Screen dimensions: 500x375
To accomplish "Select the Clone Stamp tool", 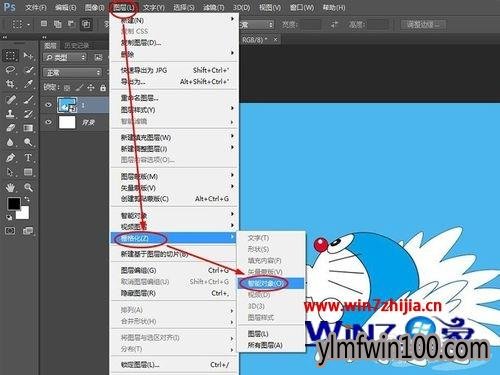I will coord(10,114).
